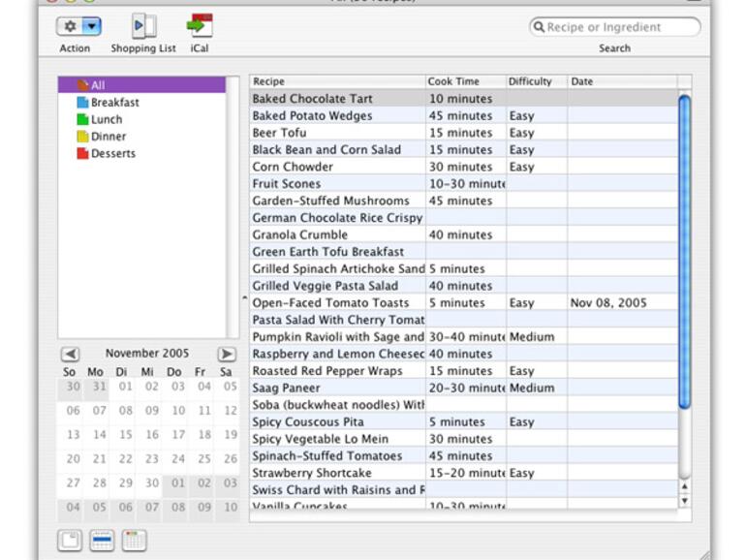
Task: Click the list view button below calendar
Action: point(102,541)
